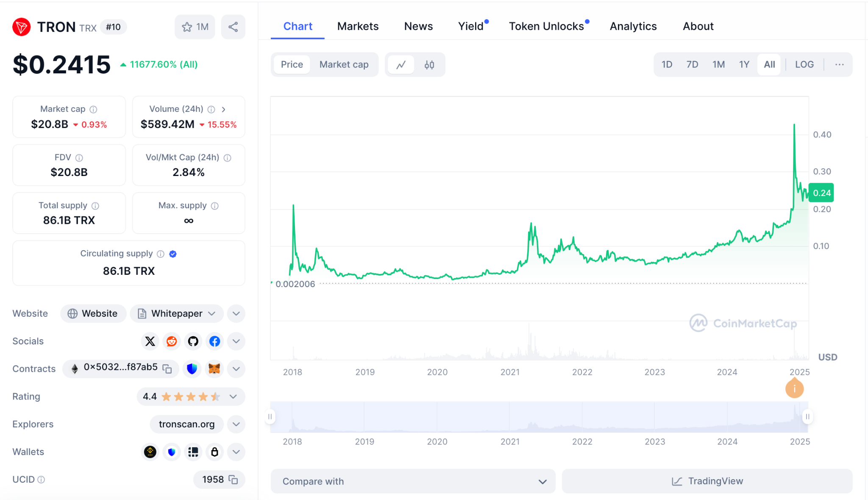
Task: Set chart range to 1M
Action: pyautogui.click(x=719, y=64)
